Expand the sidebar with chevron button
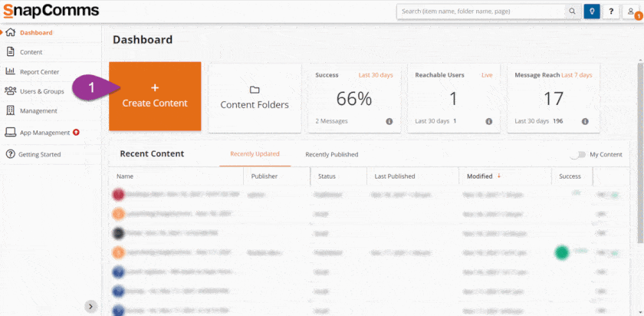Viewport: 644px width, 316px height. click(x=90, y=306)
